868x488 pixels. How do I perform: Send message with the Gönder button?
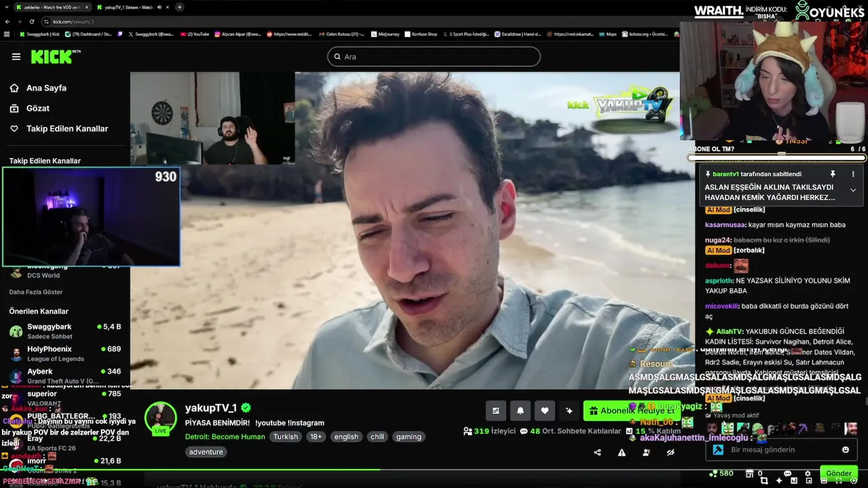[839, 473]
